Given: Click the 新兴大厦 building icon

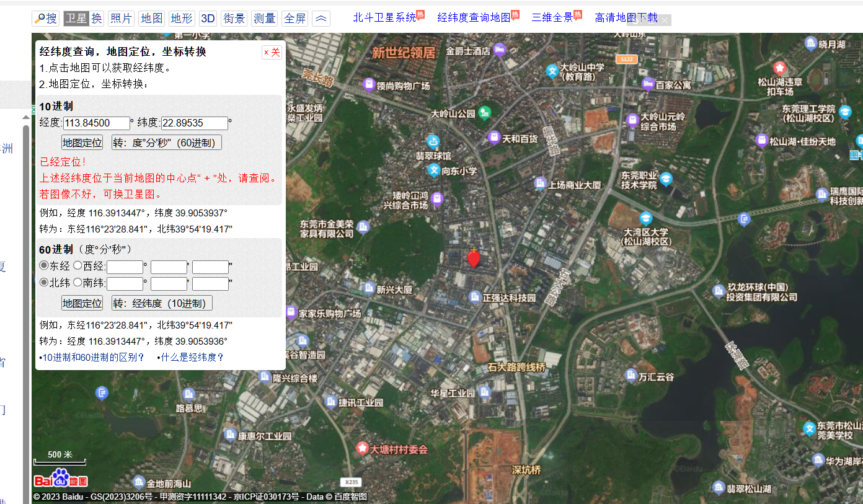Looking at the screenshot, I should tap(369, 288).
